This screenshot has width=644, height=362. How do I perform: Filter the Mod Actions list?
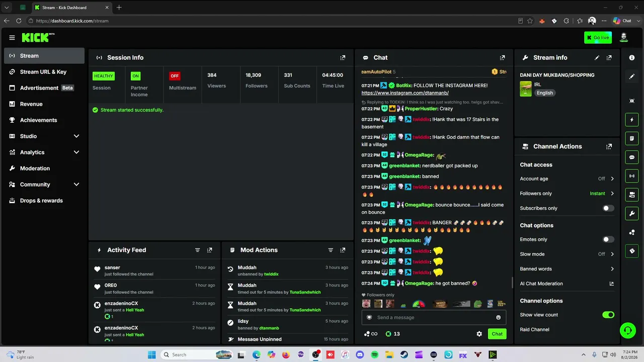tap(331, 250)
